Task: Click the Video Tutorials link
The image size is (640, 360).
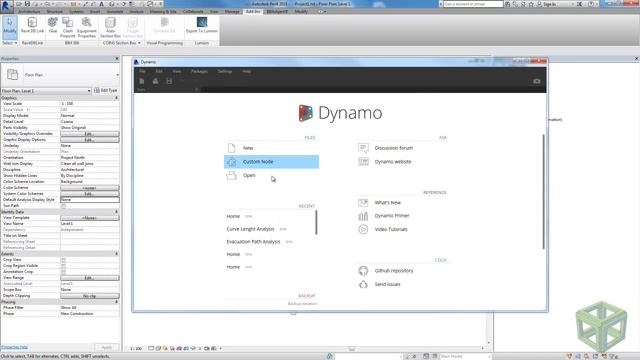Action: (x=391, y=229)
